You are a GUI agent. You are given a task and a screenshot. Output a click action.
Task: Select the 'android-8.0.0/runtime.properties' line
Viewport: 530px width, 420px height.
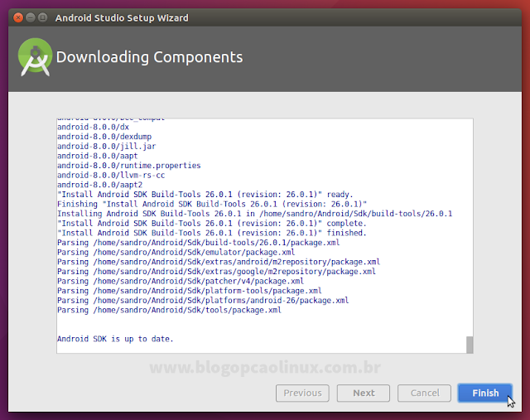[129, 166]
